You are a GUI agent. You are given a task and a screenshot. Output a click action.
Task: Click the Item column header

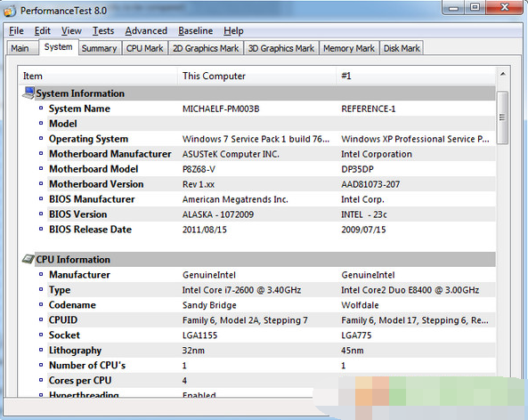tap(98, 76)
